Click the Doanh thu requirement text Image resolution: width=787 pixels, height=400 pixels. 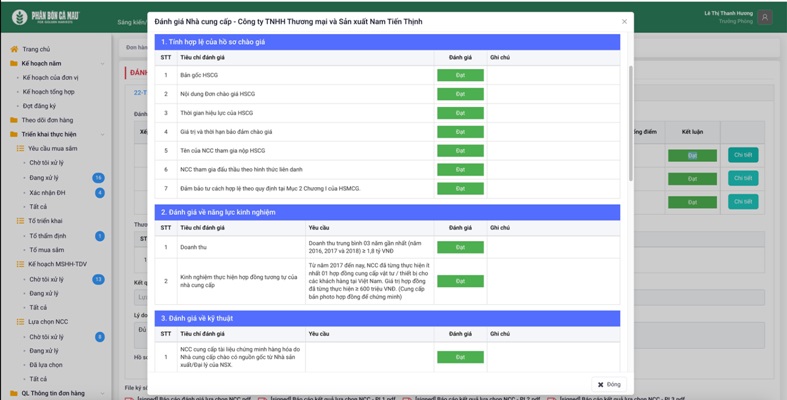(x=365, y=247)
